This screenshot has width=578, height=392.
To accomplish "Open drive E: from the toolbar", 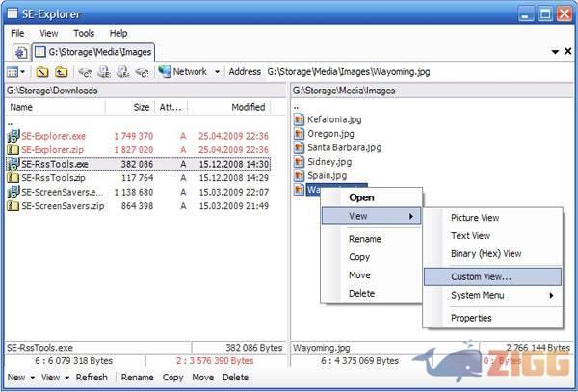I will pyautogui.click(x=104, y=71).
